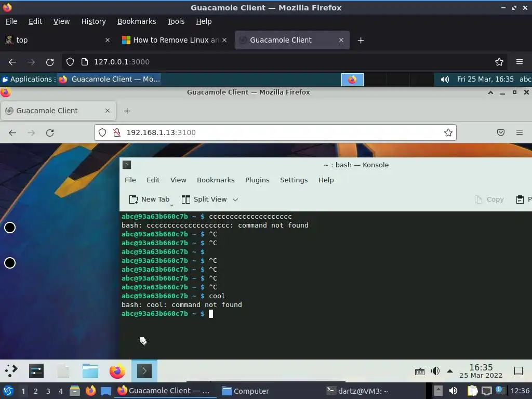The height and width of the screenshot is (399, 532).
Task: Launch Firefox from the KDE taskbar
Action: [117, 371]
